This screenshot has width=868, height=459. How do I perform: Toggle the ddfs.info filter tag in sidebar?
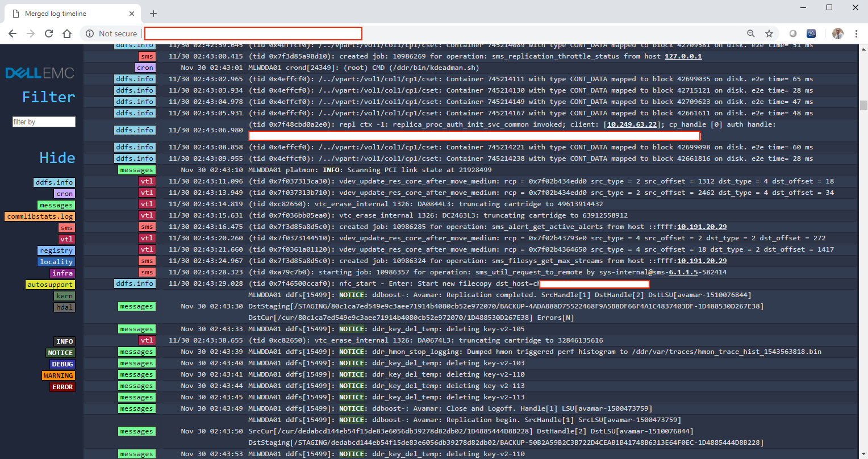point(54,182)
